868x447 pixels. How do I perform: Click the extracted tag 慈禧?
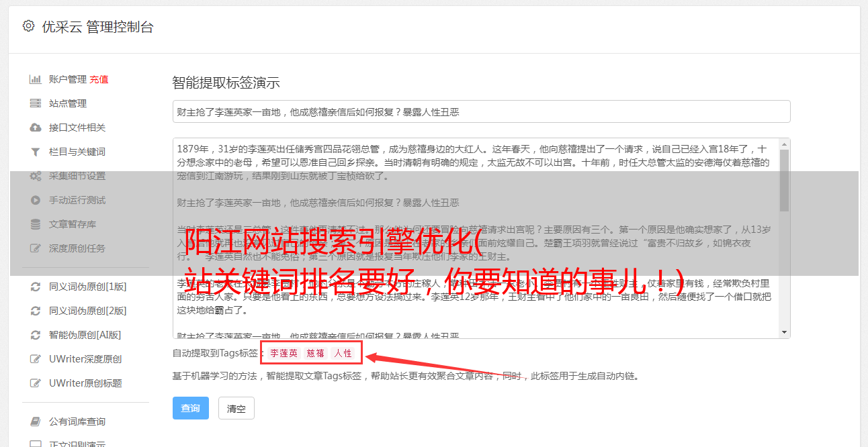pyautogui.click(x=316, y=353)
